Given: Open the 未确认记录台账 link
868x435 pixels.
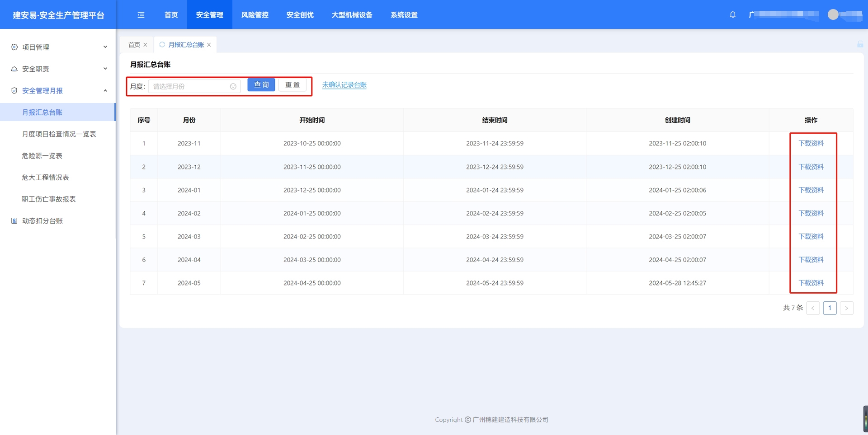Looking at the screenshot, I should (344, 85).
